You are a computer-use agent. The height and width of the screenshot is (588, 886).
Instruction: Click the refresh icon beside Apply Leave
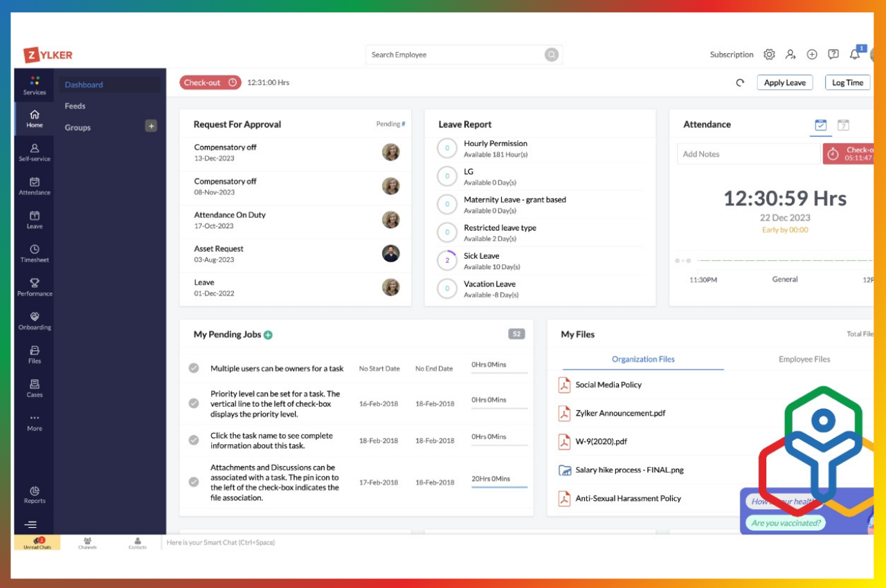coord(740,83)
